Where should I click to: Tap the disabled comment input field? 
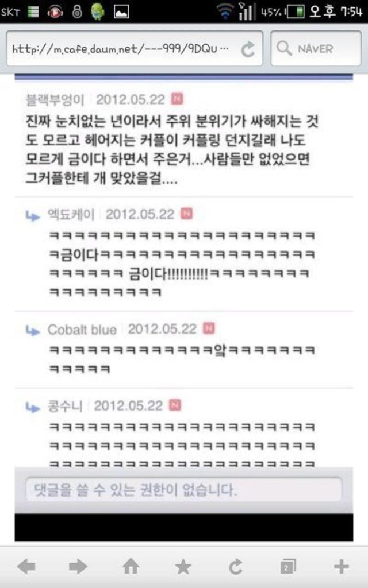(183, 490)
